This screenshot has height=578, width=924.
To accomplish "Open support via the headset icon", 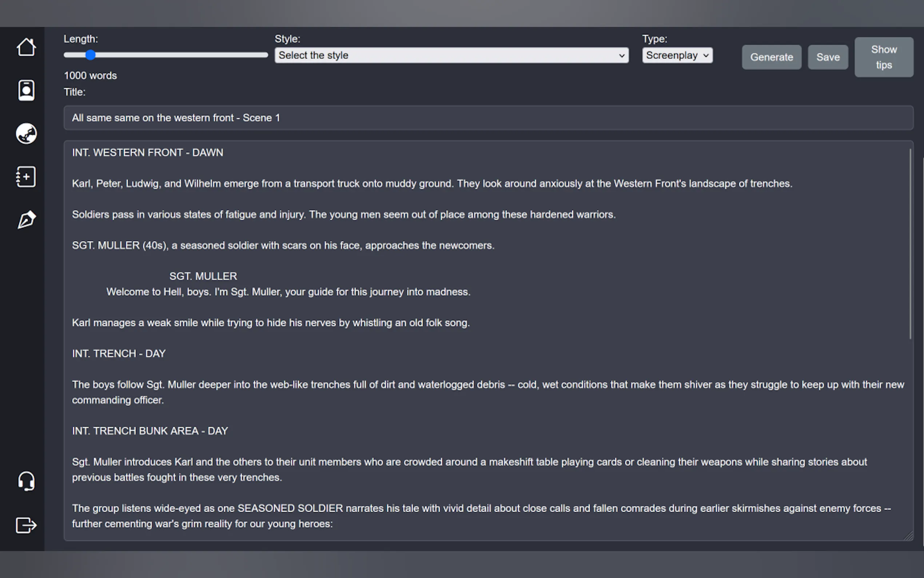I will 26,481.
